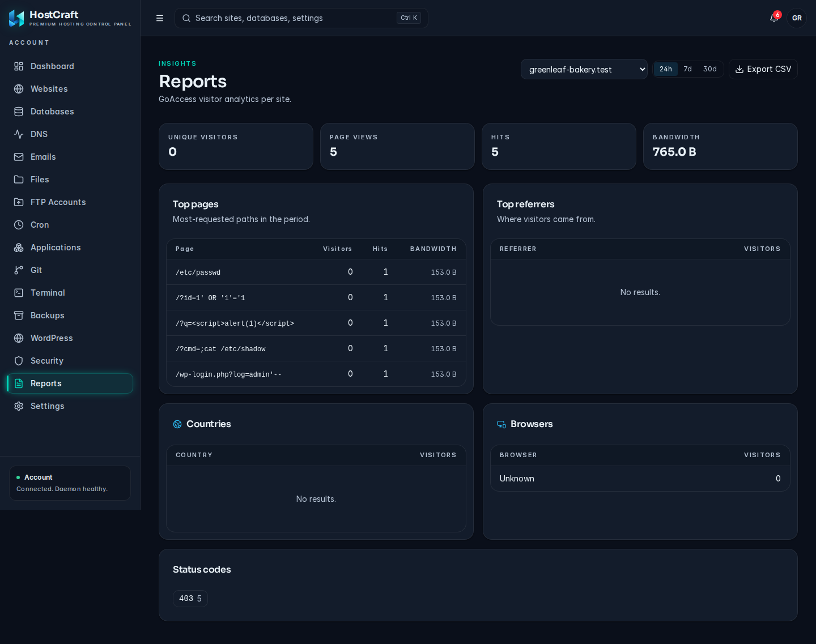Switch to the 7d time range

pos(687,69)
